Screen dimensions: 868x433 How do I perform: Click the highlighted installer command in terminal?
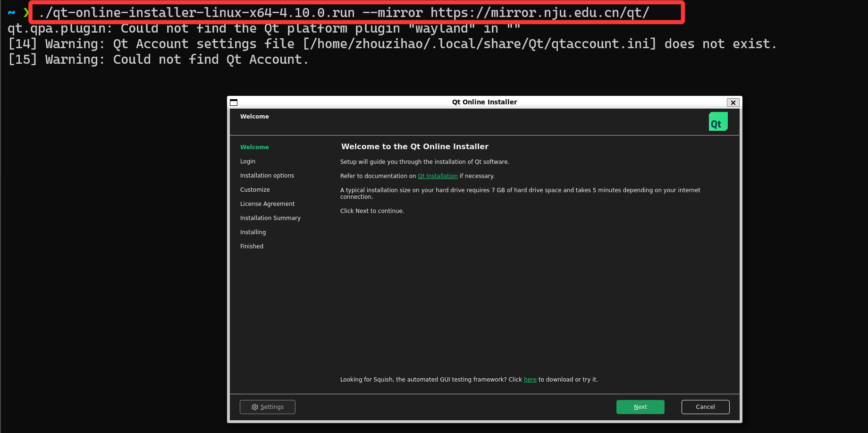(344, 13)
